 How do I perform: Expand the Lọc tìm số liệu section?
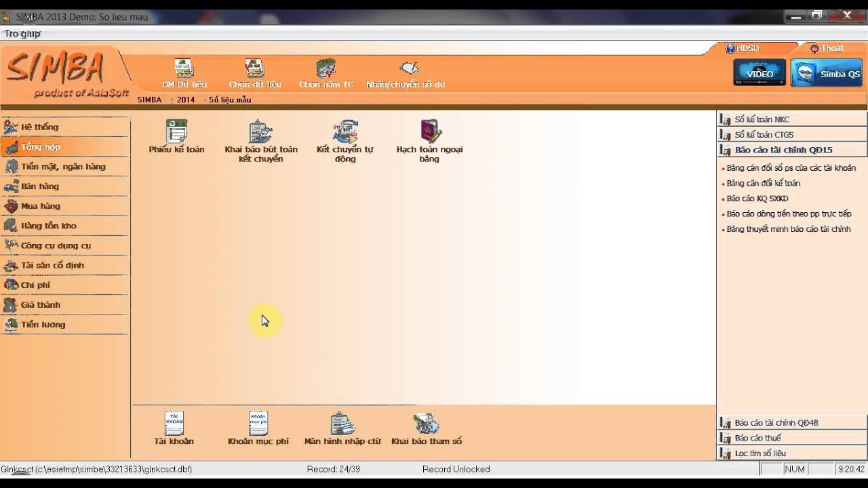(x=792, y=453)
